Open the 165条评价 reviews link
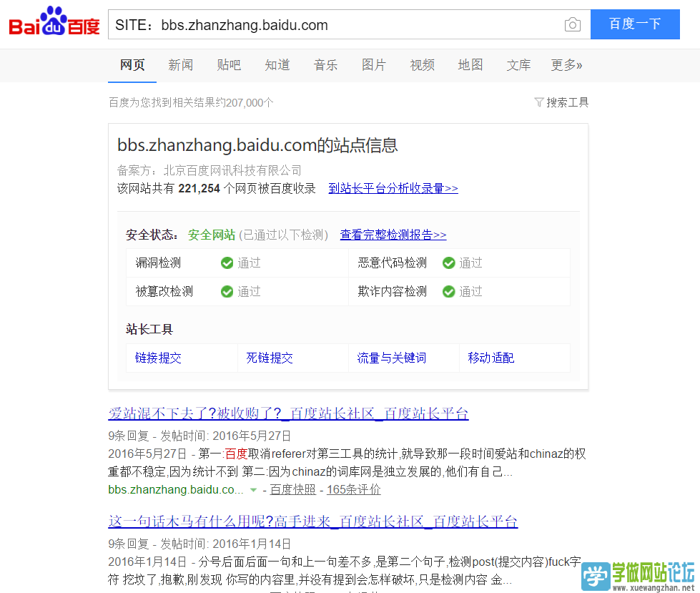The height and width of the screenshot is (593, 700). (353, 490)
